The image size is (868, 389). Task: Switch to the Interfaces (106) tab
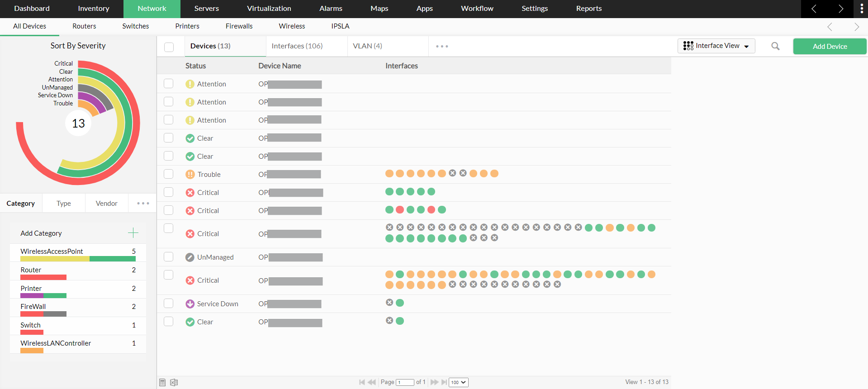[x=297, y=46]
